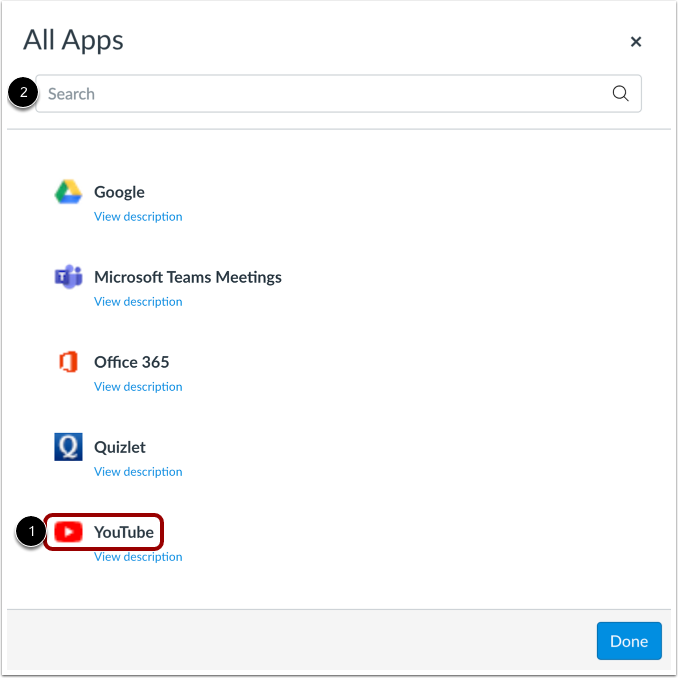Image resolution: width=678 pixels, height=678 pixels.
Task: View description for YouTube
Action: pos(138,556)
